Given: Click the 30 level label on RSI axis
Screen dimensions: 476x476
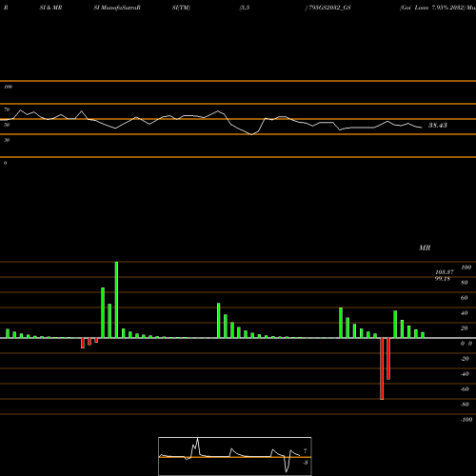Looking at the screenshot, I should click(x=7, y=140).
